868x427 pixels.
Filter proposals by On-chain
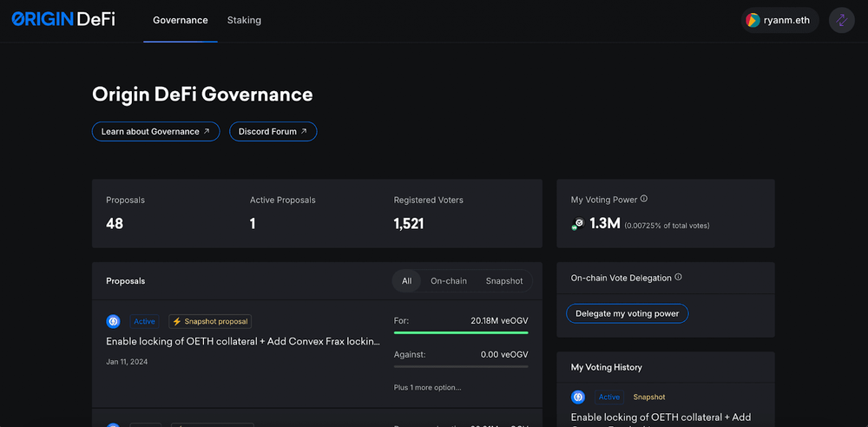pos(449,280)
